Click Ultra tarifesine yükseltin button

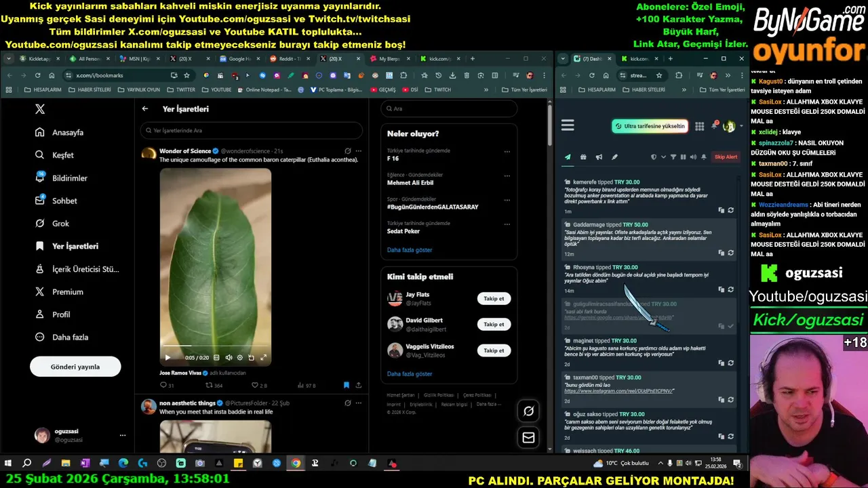point(650,126)
